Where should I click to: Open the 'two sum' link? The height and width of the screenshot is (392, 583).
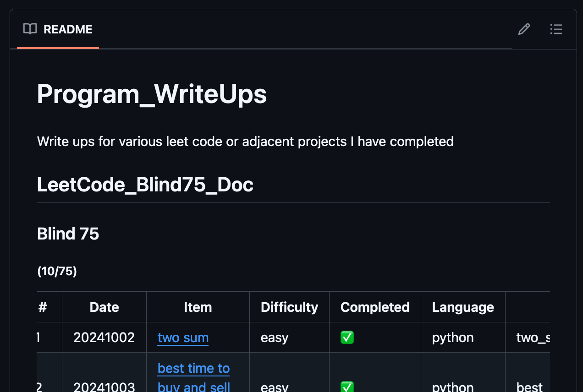tap(183, 338)
